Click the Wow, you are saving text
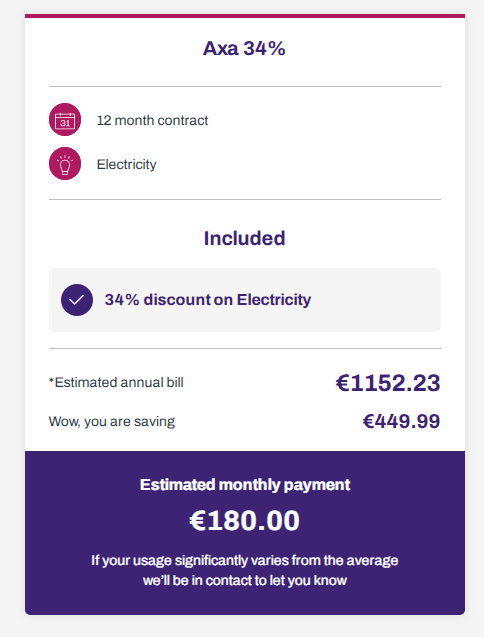The width and height of the screenshot is (484, 637). click(112, 421)
